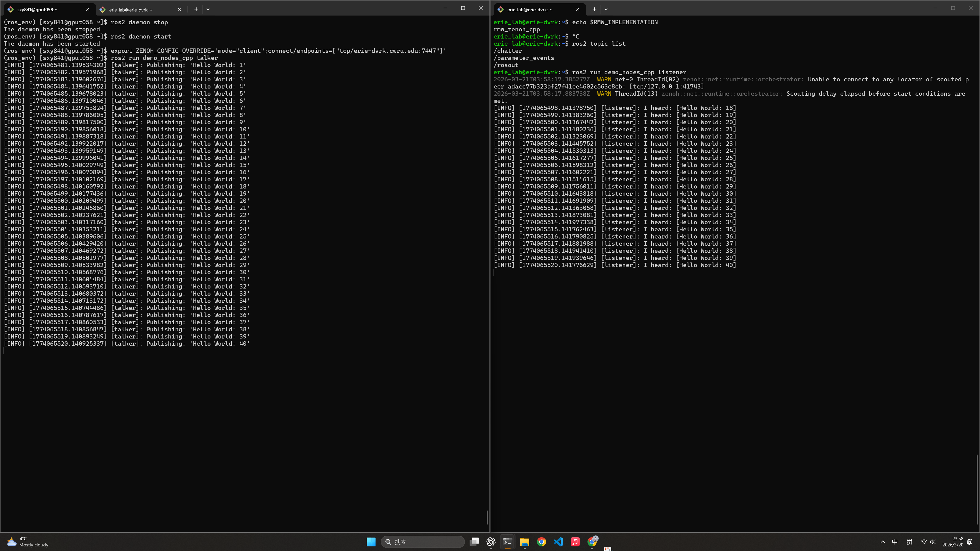
Task: Open Task View from taskbar
Action: [x=474, y=542]
